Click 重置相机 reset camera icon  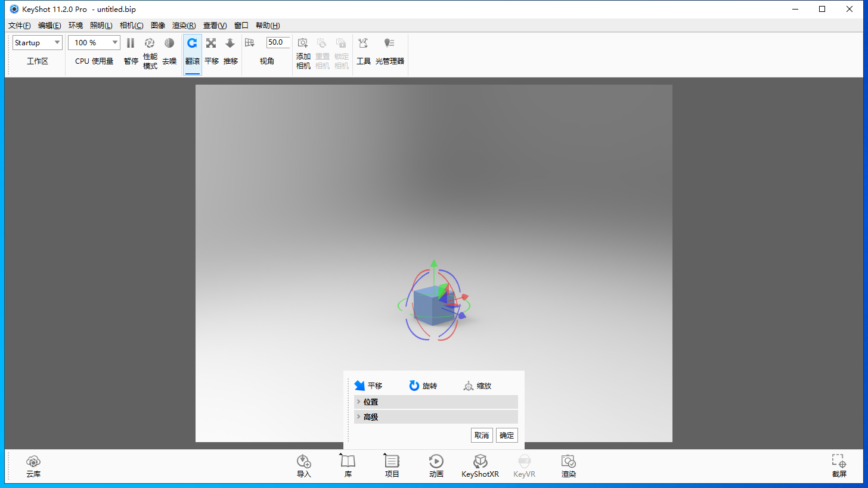coord(322,43)
